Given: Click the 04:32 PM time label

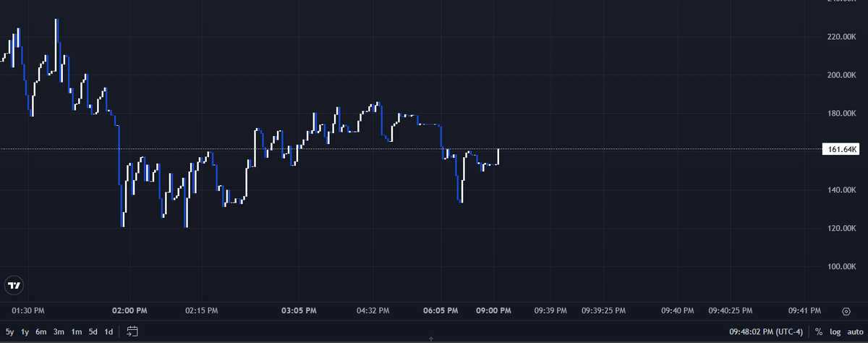Looking at the screenshot, I should click(x=373, y=310).
